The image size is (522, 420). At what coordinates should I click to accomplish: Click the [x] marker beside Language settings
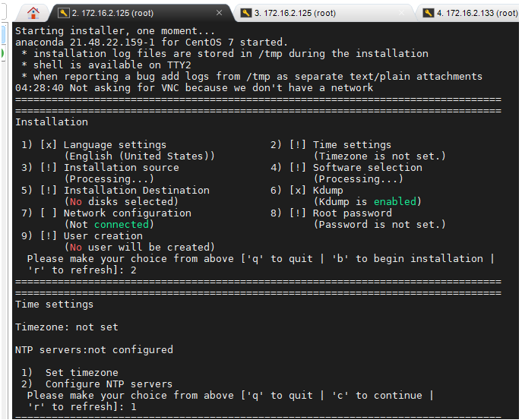pos(49,145)
